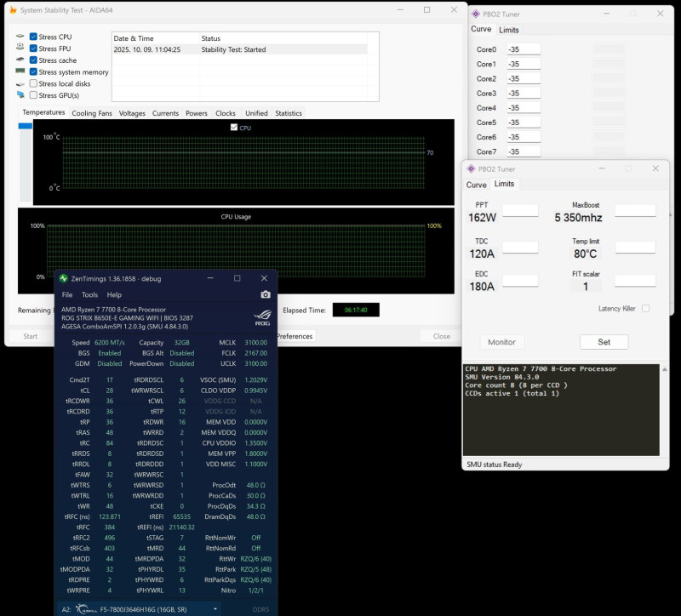This screenshot has height=616, width=681.
Task: Select the blue sensor bar left of temperature graph
Action: coord(26,126)
